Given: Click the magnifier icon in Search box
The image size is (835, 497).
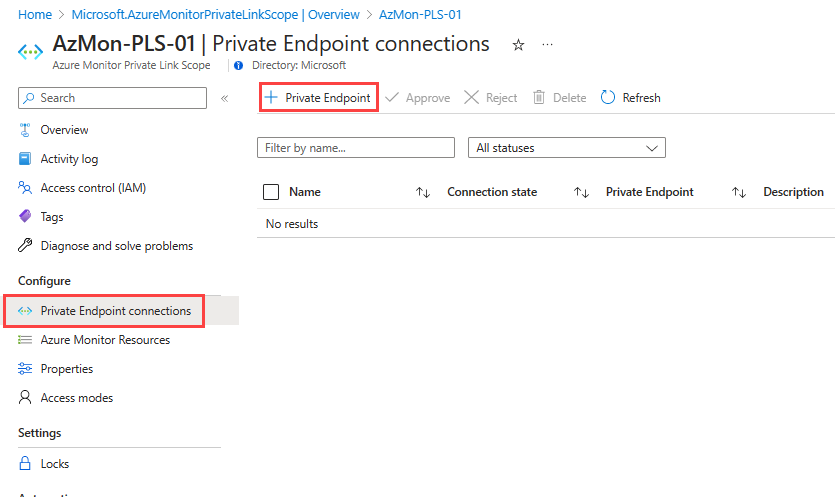Looking at the screenshot, I should coord(29,98).
